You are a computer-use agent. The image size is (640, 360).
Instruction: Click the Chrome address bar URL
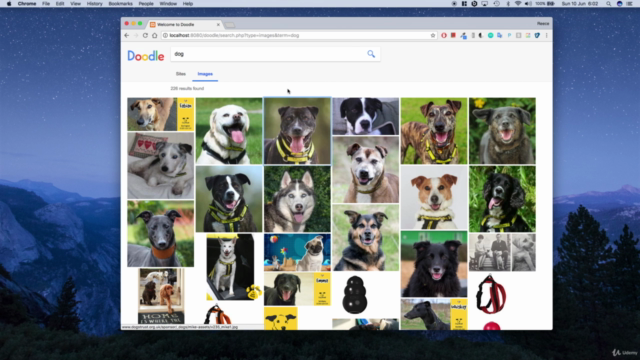coord(234,36)
